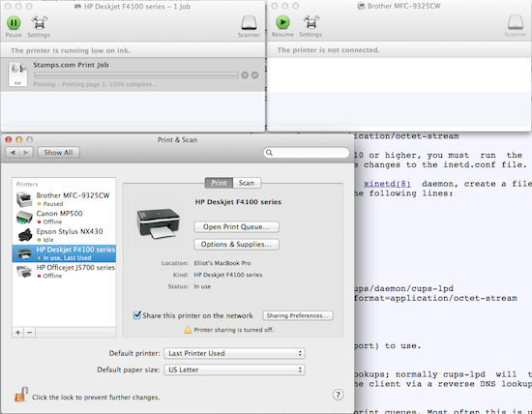
Task: Switch to the Print tab
Action: [219, 183]
